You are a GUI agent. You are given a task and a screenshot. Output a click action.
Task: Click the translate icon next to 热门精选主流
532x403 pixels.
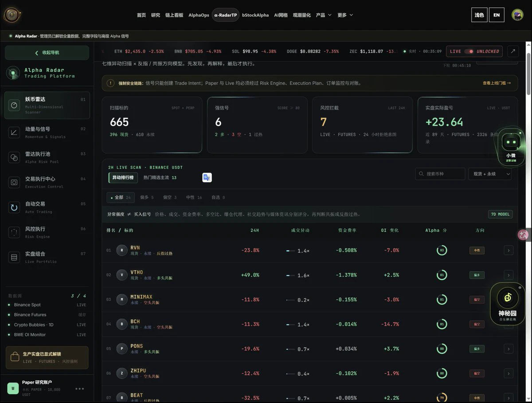207,177
